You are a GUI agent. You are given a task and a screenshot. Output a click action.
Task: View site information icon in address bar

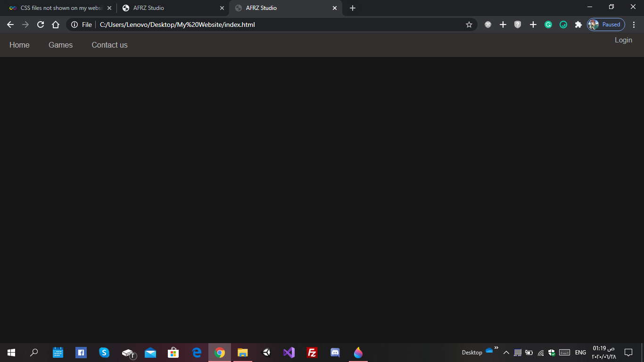point(74,25)
